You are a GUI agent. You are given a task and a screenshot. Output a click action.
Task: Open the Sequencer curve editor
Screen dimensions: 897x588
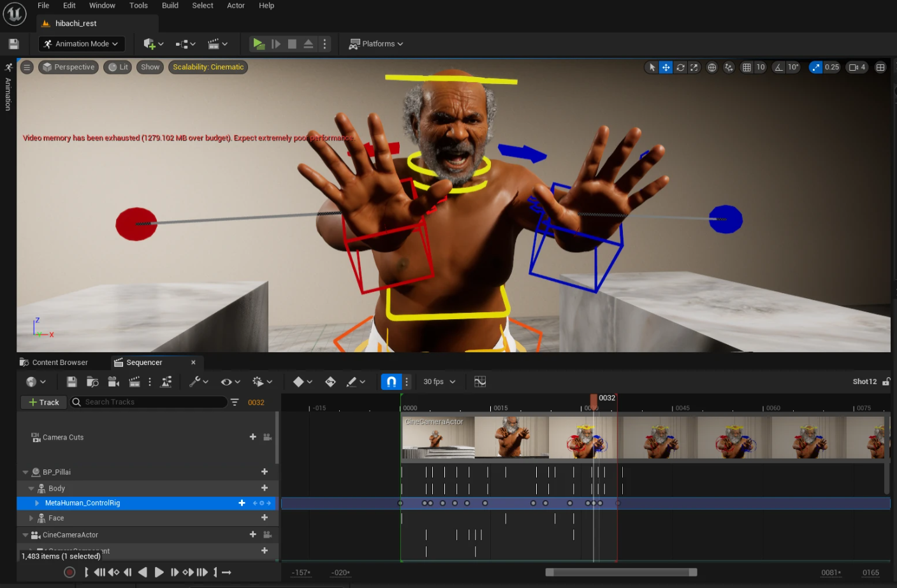click(x=480, y=382)
